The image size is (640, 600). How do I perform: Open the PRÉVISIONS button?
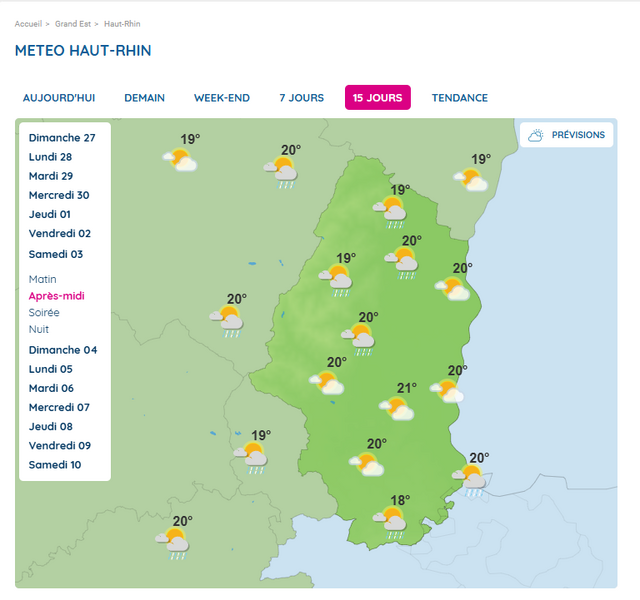pos(567,135)
